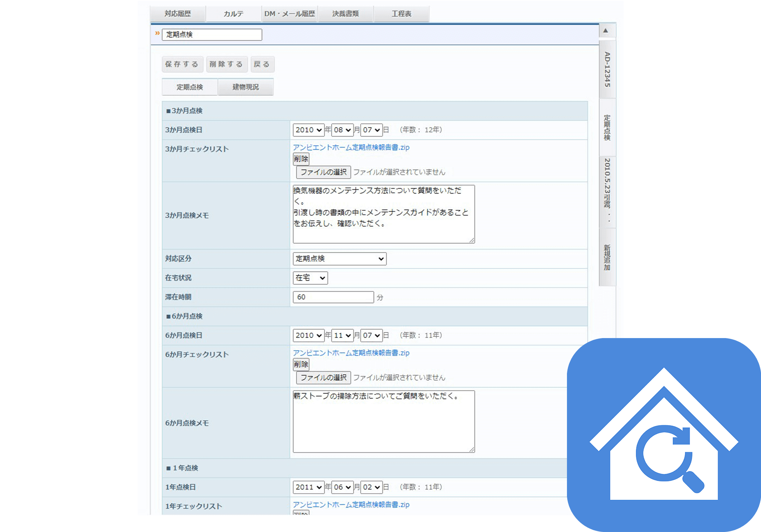Click the blue house inspection logo icon
Viewport: 761px width, 532px height.
pyautogui.click(x=664, y=435)
